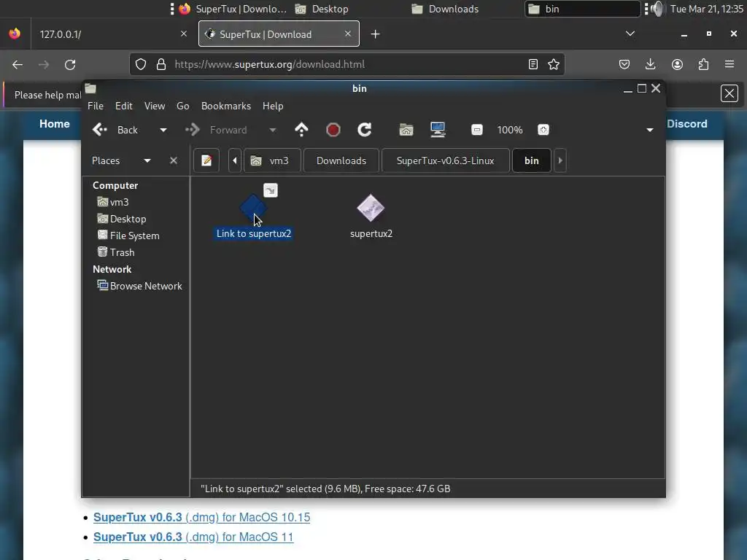The width and height of the screenshot is (747, 560).
Task: Expand the Back history dropdown arrow
Action: click(163, 130)
